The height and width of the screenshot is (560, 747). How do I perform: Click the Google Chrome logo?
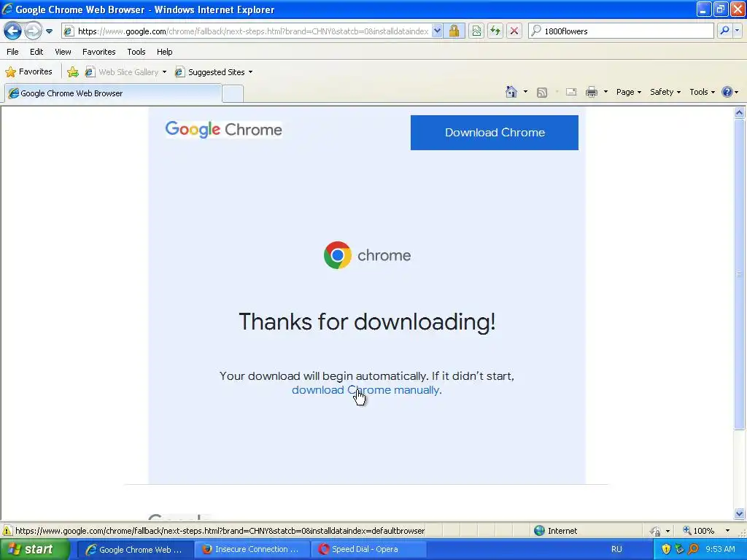point(223,130)
